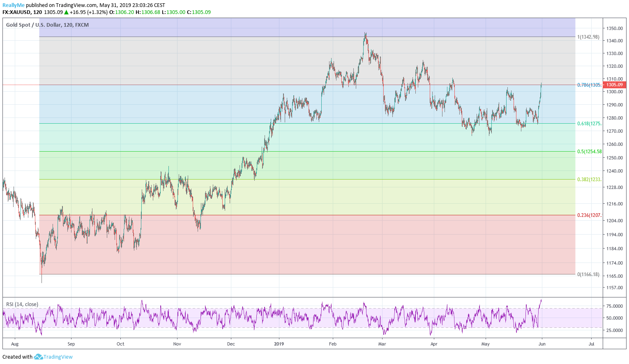Click the Jul label on time axis

[592, 344]
